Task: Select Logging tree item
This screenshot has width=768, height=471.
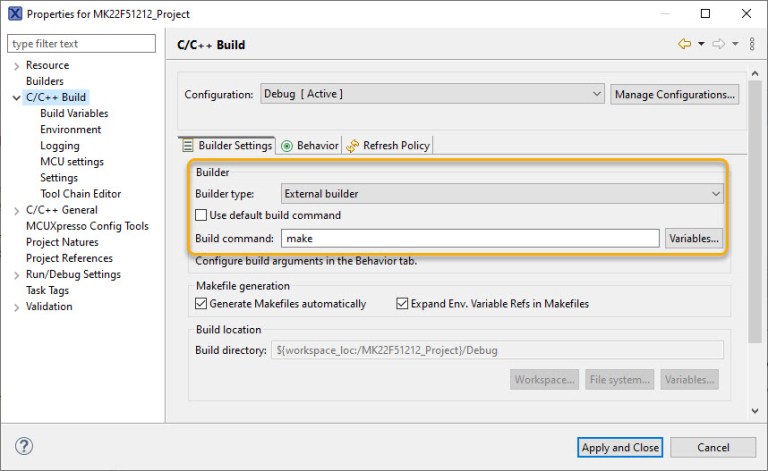Action: coord(59,146)
